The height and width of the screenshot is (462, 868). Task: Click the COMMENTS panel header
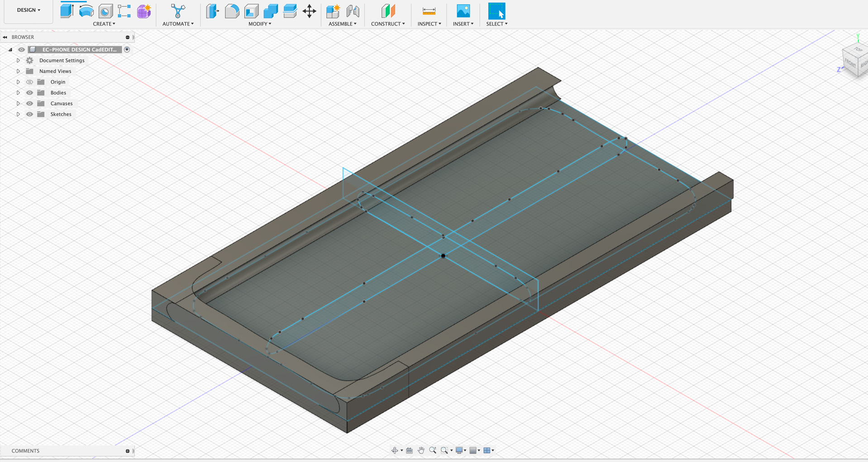click(x=25, y=451)
